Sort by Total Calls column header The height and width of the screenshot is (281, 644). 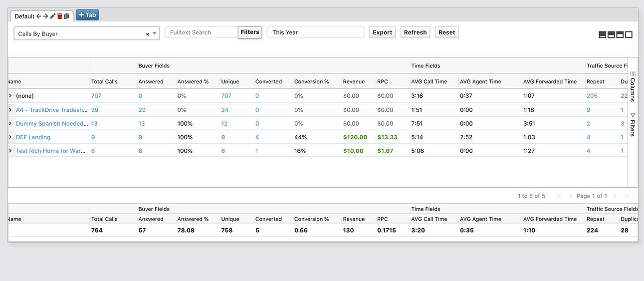pos(104,81)
